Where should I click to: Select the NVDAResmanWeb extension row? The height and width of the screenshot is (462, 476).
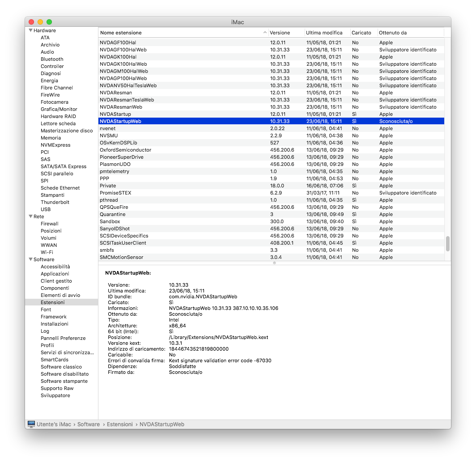click(x=272, y=107)
